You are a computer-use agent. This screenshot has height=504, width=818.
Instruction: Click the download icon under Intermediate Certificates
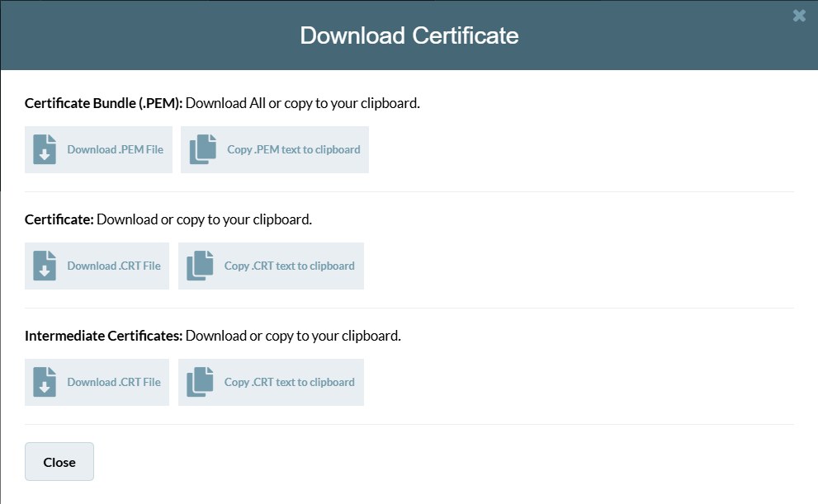tap(45, 383)
